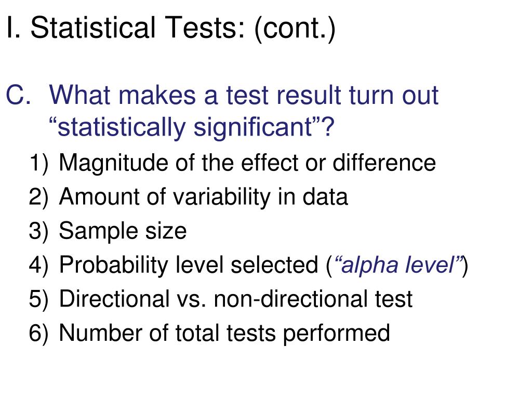Click the list number '5)' marker
Screen dimensions: 532x399
tap(39, 299)
